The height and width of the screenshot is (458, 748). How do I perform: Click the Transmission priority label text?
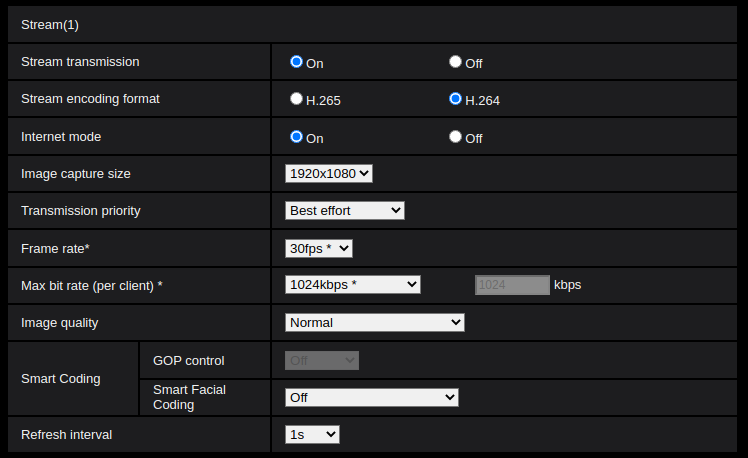[x=81, y=210]
